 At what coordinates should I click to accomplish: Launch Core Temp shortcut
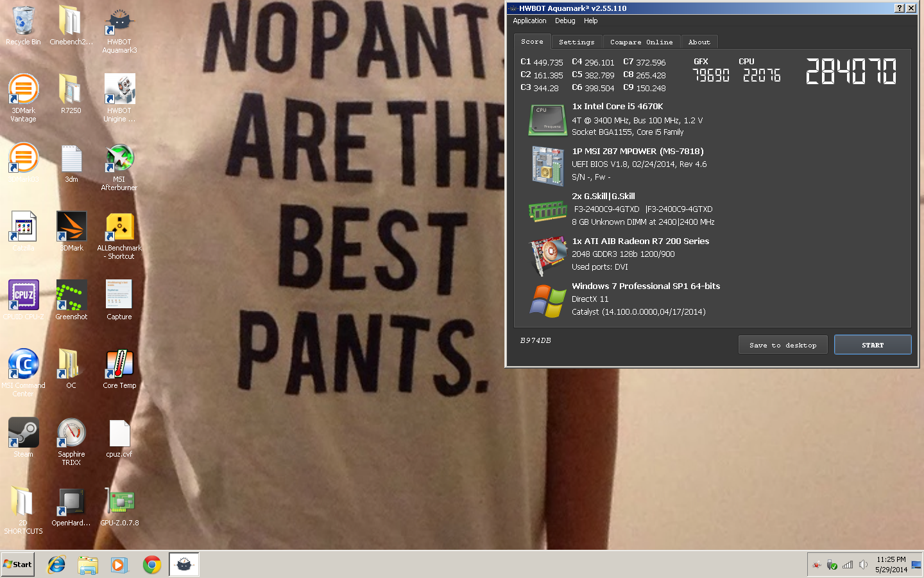point(119,369)
